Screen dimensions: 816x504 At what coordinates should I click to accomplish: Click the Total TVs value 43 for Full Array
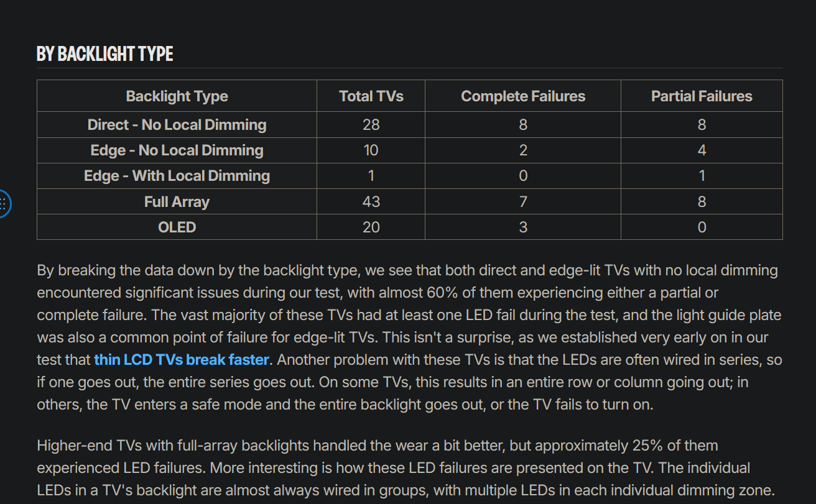coord(371,202)
